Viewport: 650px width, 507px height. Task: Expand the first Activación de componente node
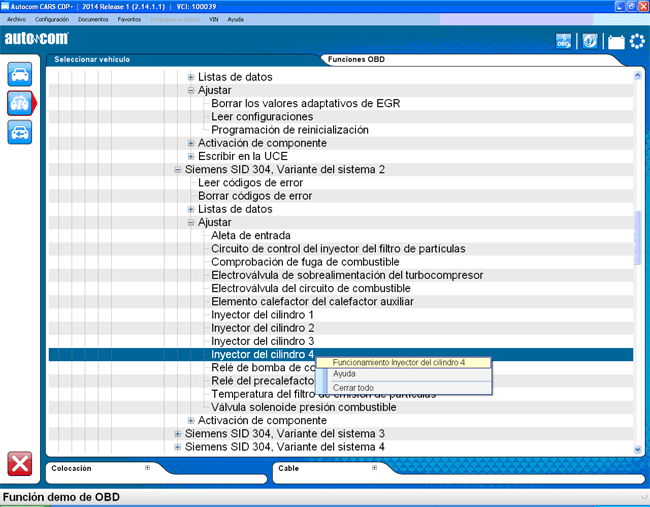coord(191,143)
